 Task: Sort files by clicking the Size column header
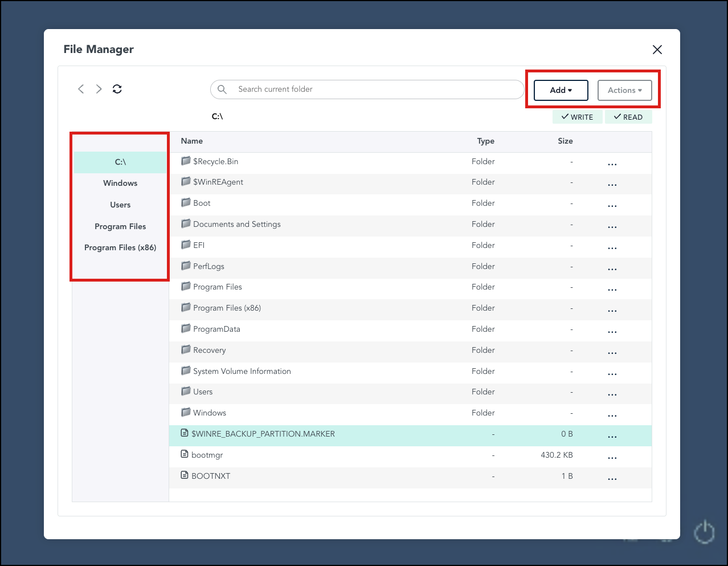565,141
